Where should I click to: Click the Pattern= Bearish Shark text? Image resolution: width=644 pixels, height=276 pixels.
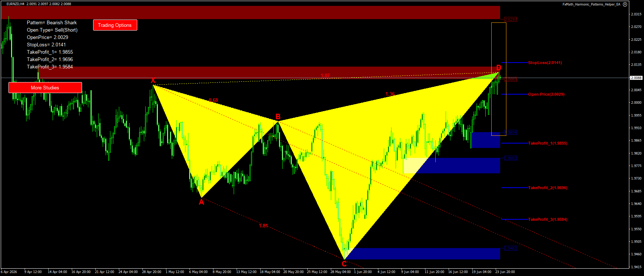click(52, 22)
